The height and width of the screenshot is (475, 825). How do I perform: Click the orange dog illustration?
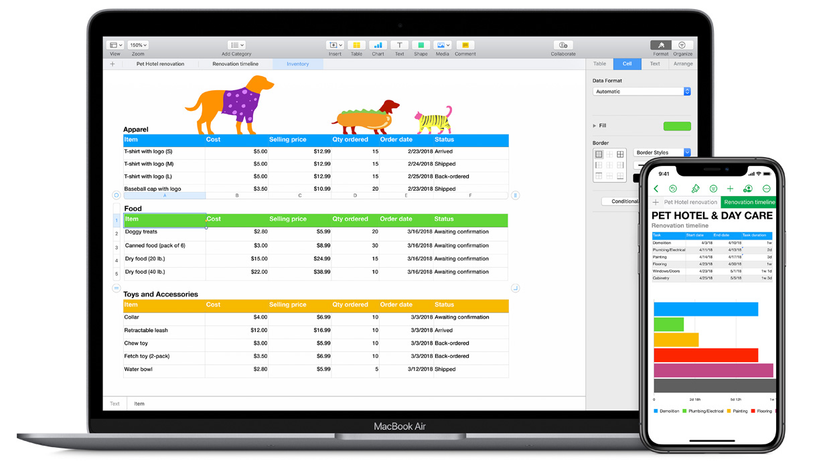pyautogui.click(x=229, y=104)
